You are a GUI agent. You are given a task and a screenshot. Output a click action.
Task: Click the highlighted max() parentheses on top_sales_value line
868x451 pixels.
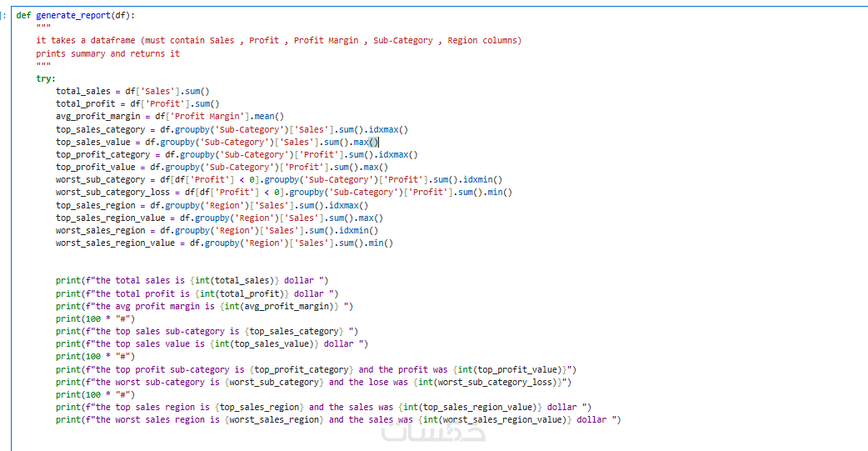tap(374, 143)
